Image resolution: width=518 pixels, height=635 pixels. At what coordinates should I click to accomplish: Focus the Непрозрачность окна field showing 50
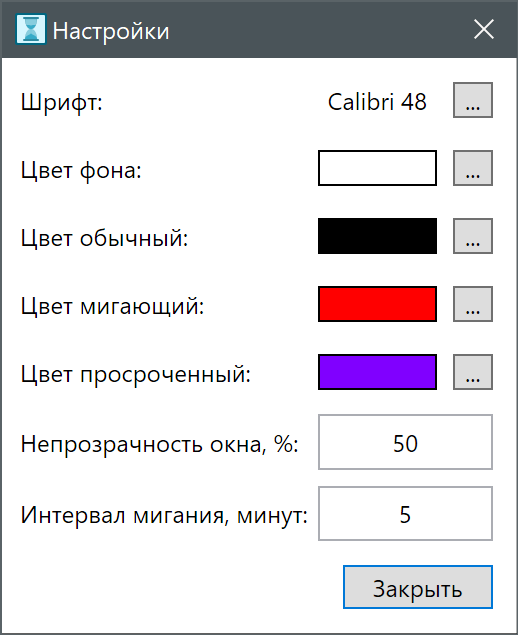(x=405, y=442)
